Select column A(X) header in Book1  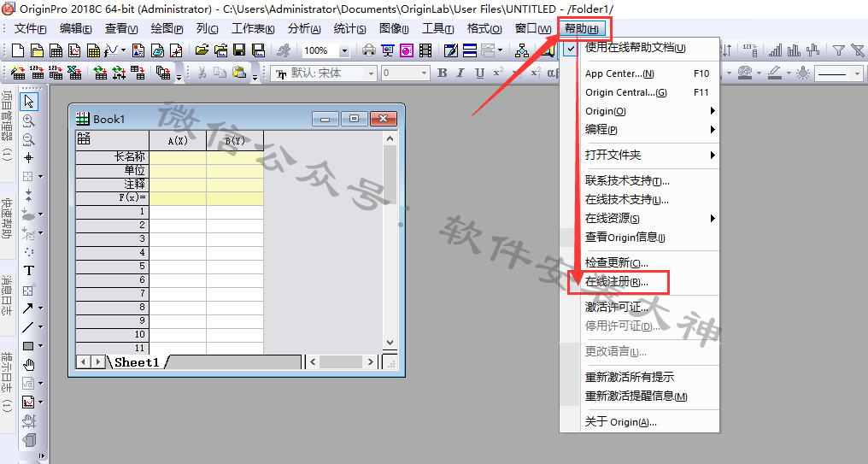(178, 141)
